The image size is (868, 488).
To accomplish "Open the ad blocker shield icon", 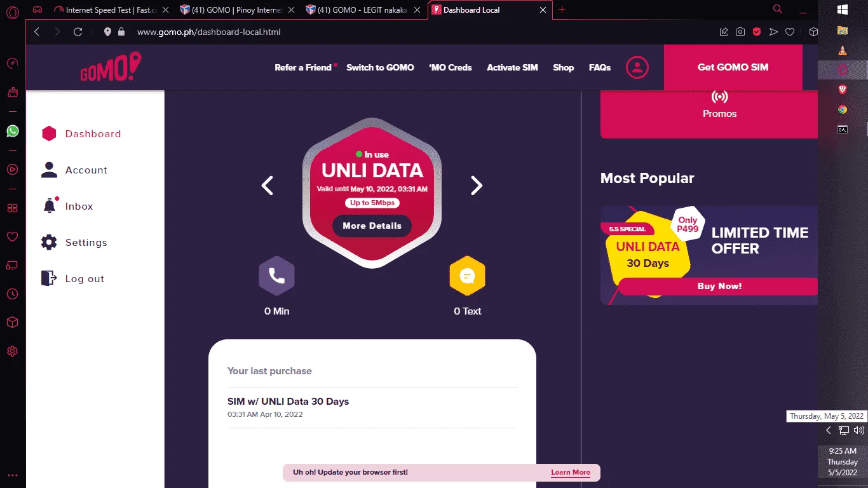I will (757, 32).
